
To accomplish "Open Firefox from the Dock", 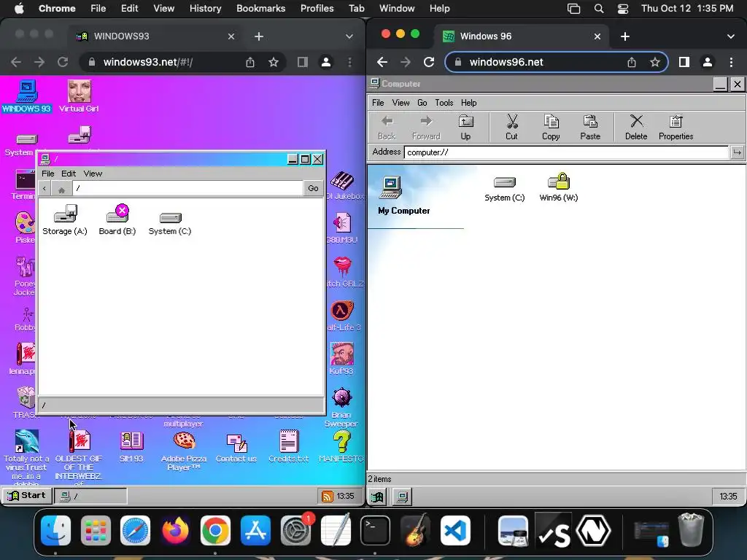I will [175, 530].
